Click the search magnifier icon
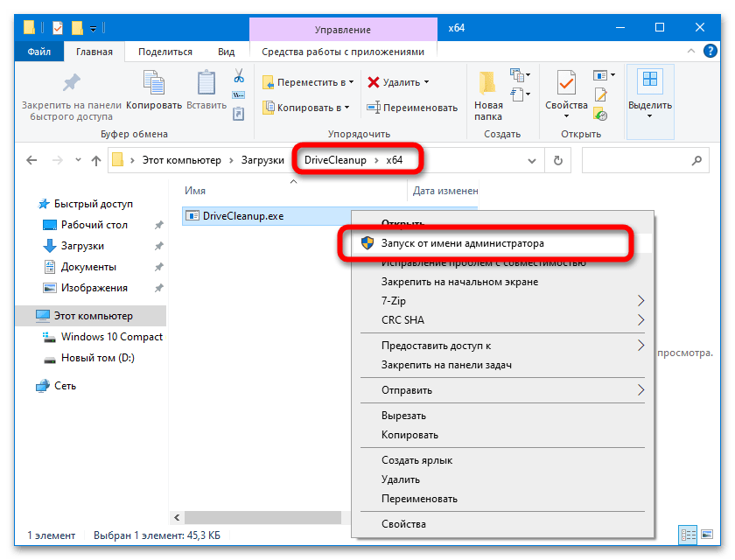Viewport: 735px width, 560px height. 696,161
